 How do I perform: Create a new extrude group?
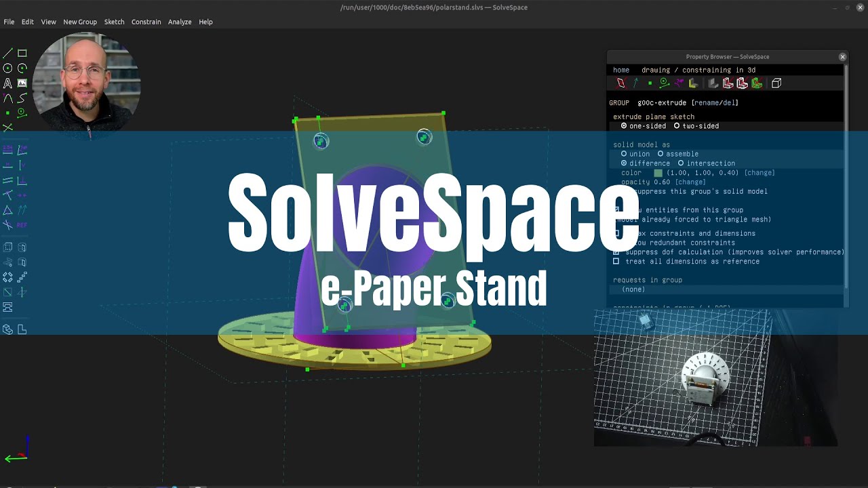click(7, 247)
